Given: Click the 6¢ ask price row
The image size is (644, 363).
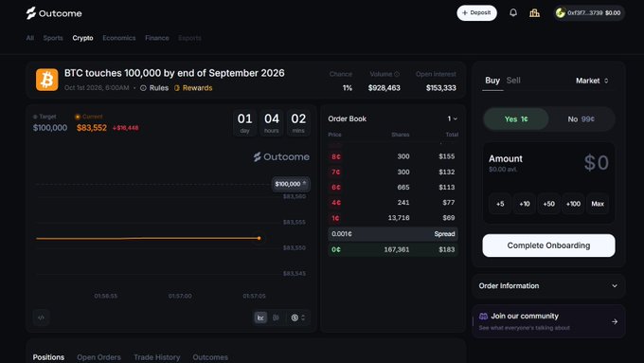Looking at the screenshot, I should [x=393, y=187].
